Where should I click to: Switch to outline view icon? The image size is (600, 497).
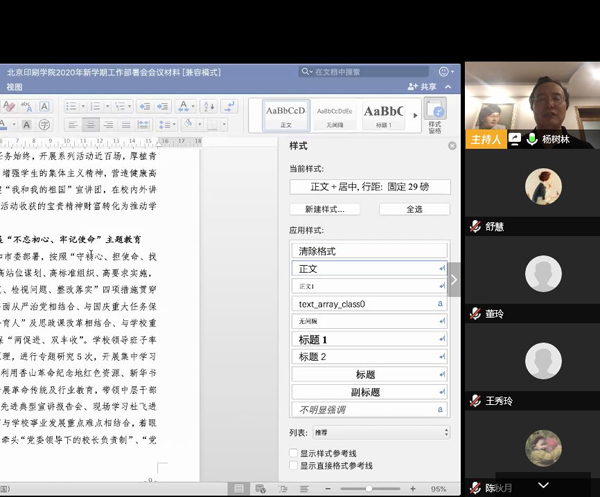click(x=283, y=489)
